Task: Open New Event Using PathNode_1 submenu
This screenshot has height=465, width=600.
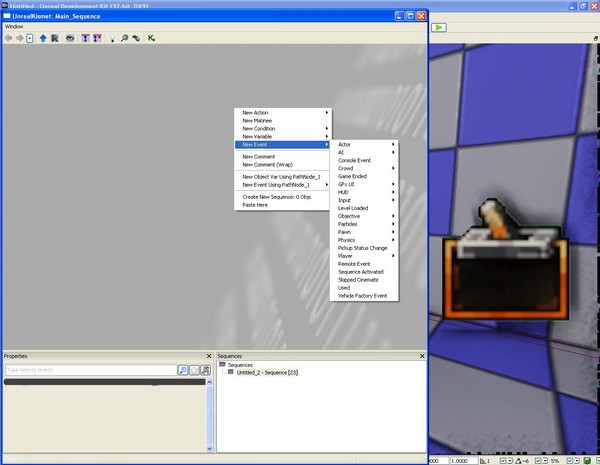Action: (283, 185)
